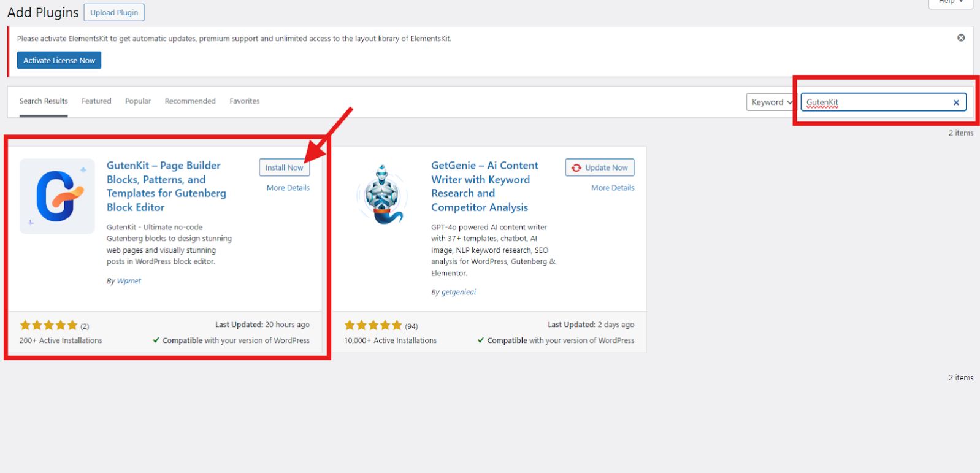The width and height of the screenshot is (980, 473).
Task: Visit the getgenieai author link
Action: tap(459, 292)
